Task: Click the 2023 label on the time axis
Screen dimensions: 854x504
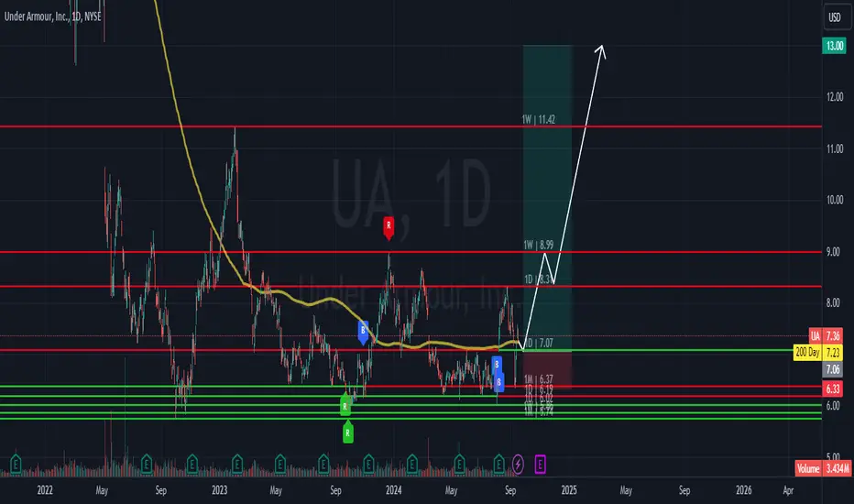Action: click(x=220, y=490)
